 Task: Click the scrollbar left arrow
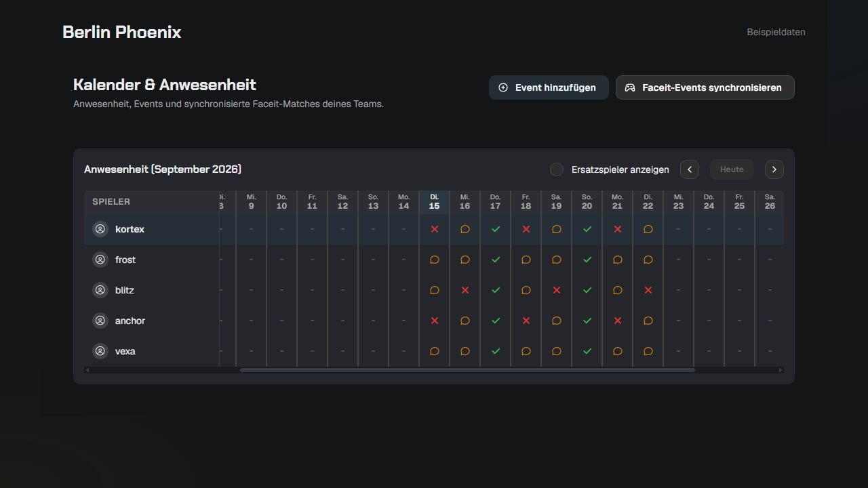tap(87, 370)
